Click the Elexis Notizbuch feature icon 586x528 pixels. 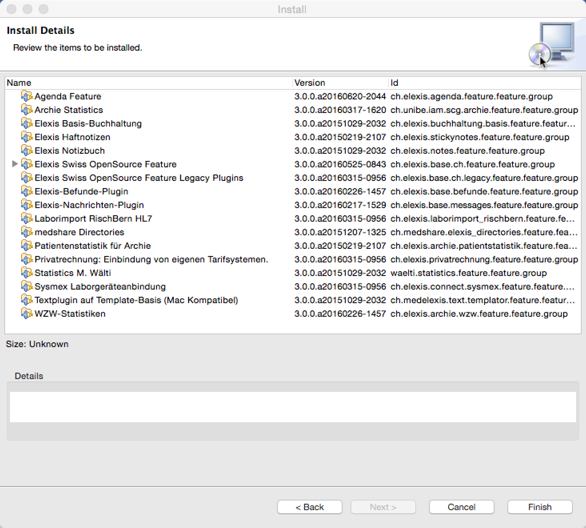tap(27, 151)
